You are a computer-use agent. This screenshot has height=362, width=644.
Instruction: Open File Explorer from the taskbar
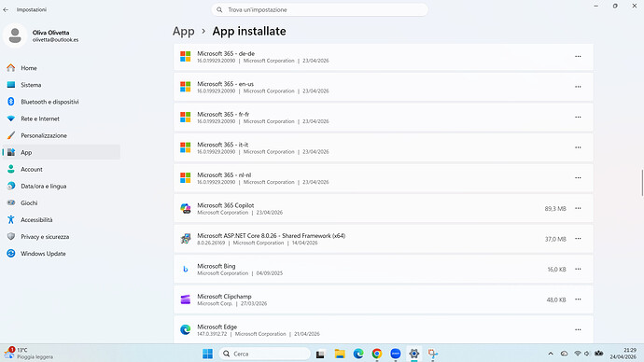click(340, 354)
